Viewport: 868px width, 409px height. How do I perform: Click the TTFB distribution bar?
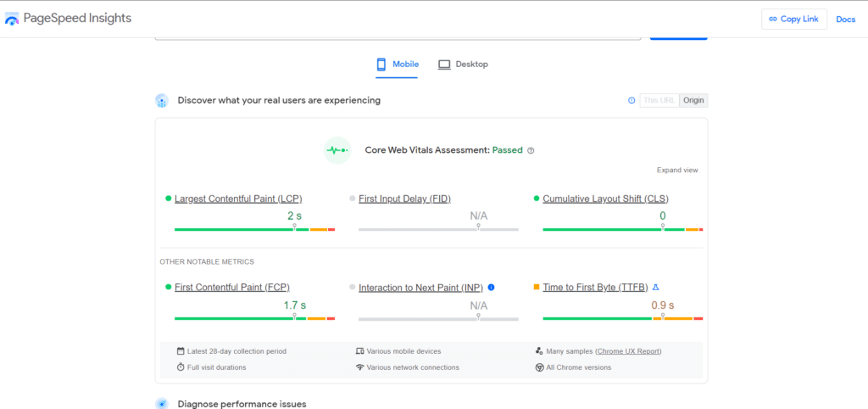(623, 319)
